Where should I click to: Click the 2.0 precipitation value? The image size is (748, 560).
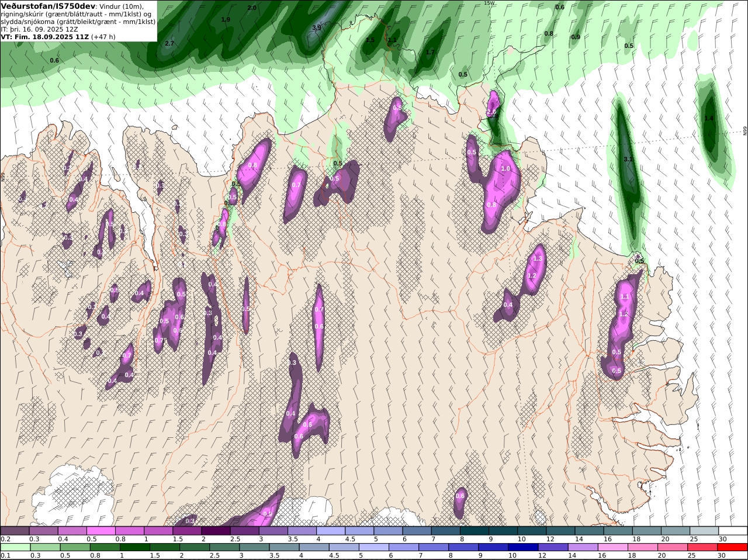click(x=252, y=8)
